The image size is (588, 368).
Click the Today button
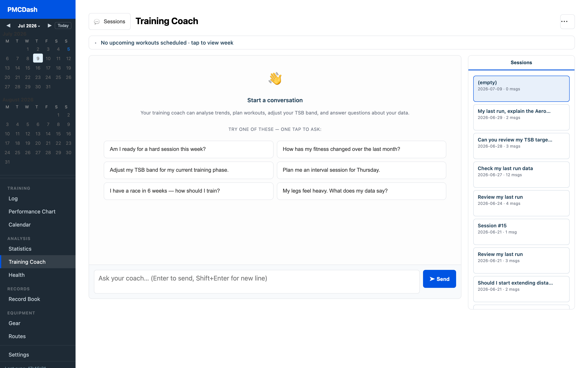pyautogui.click(x=63, y=26)
